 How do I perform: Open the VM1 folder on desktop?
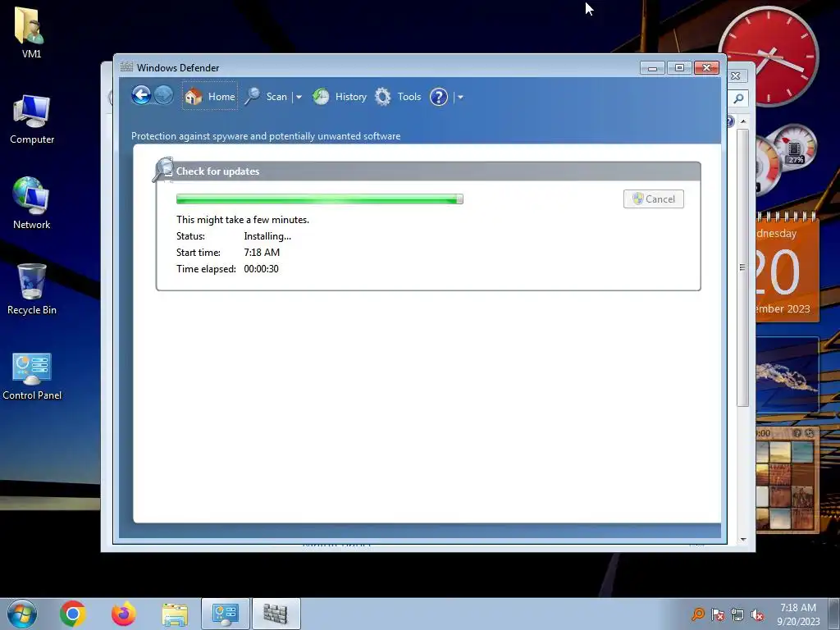pos(30,32)
